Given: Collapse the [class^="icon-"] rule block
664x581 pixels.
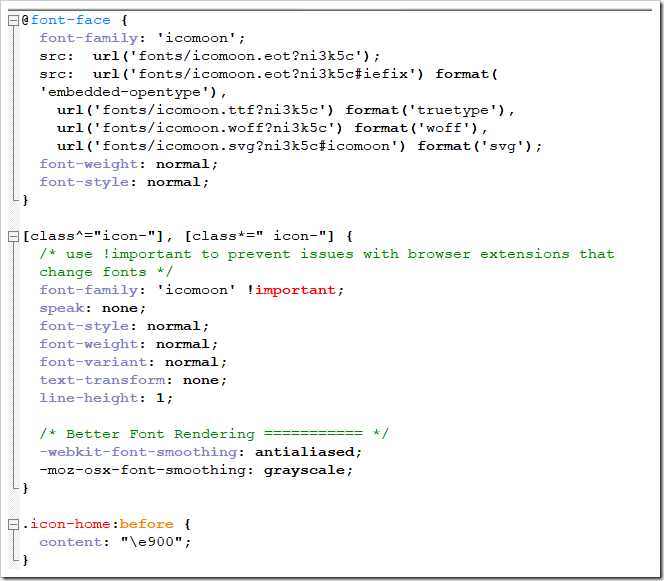Looking at the screenshot, I should point(14,236).
